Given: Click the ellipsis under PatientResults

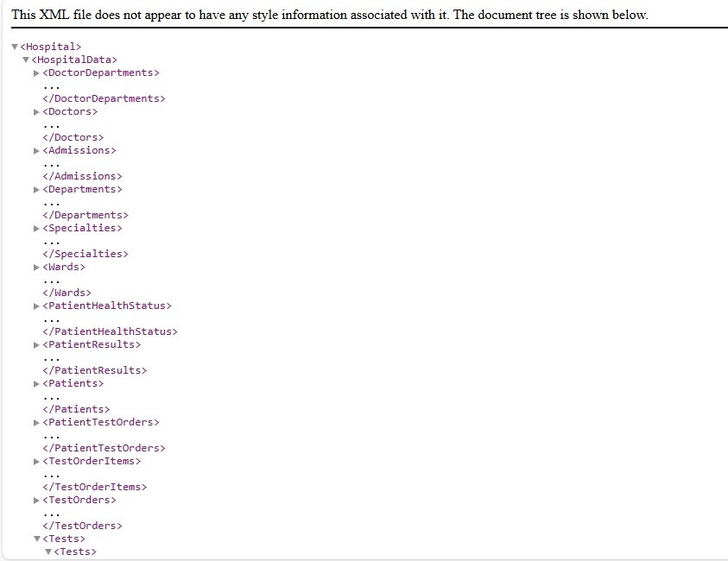Looking at the screenshot, I should tap(51, 359).
